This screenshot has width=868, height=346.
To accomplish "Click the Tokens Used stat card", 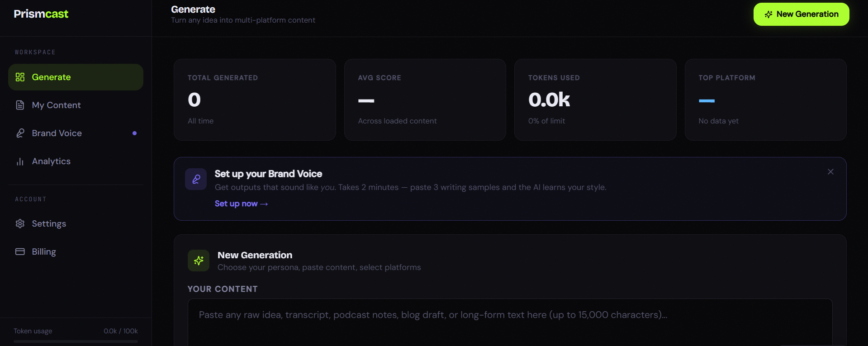I will click(595, 100).
